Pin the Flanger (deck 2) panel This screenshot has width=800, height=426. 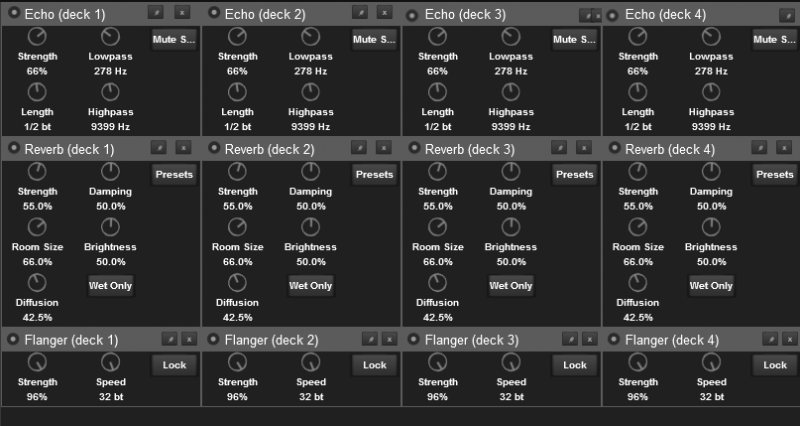(x=369, y=338)
